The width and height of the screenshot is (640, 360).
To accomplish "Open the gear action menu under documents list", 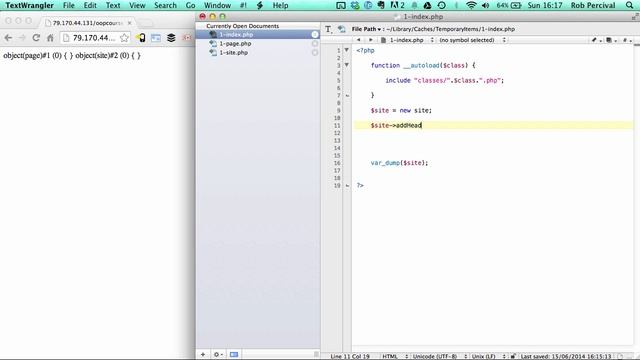I will (218, 354).
